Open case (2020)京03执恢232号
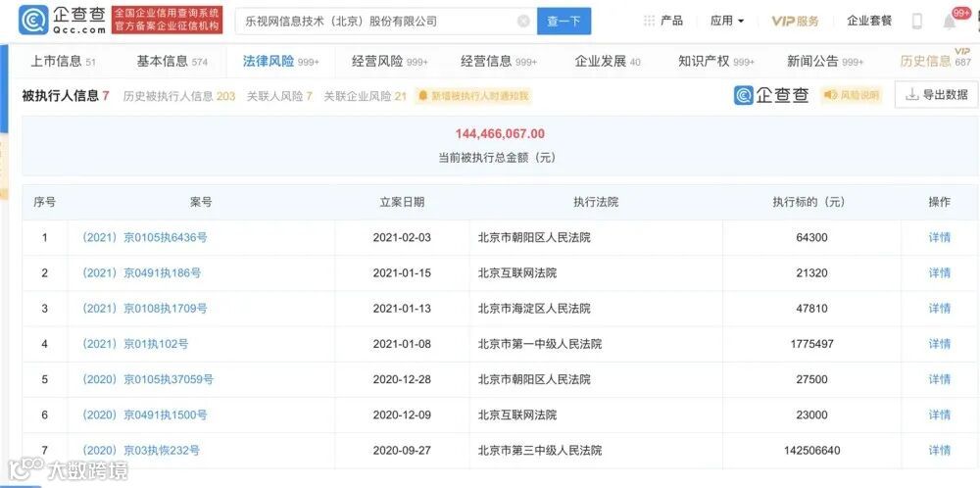Screen dimensions: 980x488 pos(140,451)
